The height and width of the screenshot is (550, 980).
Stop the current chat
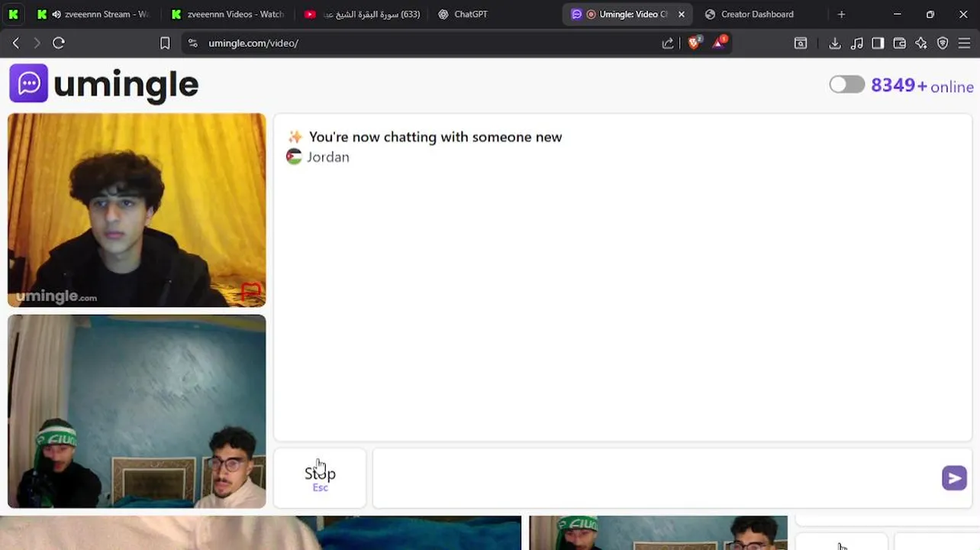coord(320,478)
